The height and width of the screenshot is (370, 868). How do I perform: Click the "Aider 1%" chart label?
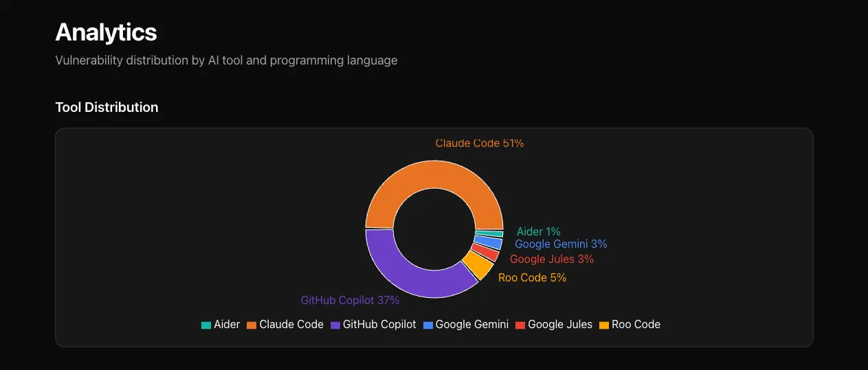[539, 231]
